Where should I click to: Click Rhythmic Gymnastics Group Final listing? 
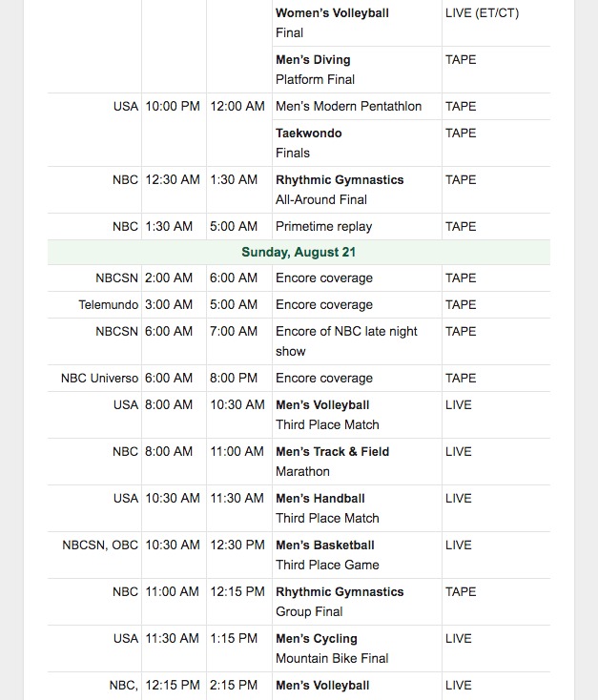pyautogui.click(x=340, y=602)
